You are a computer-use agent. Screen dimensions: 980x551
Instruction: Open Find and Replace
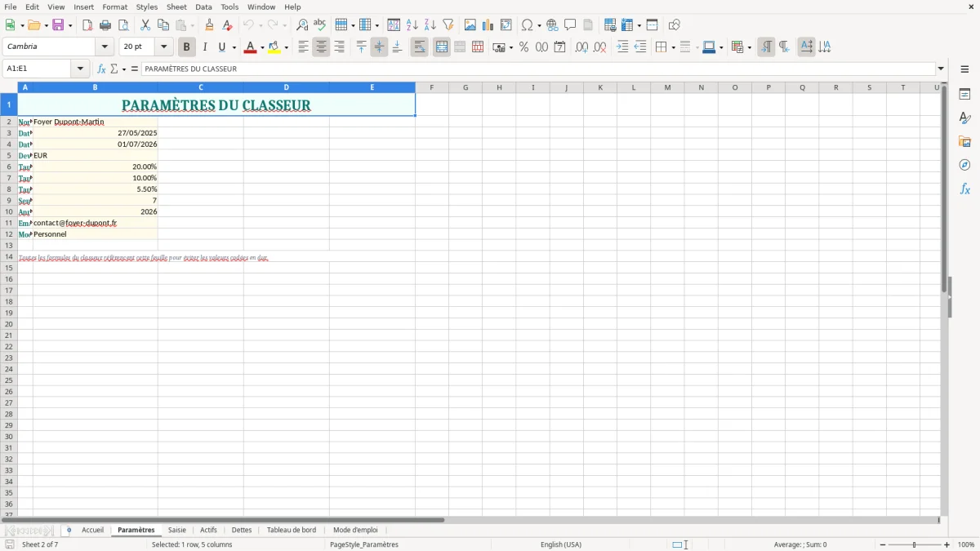(302, 25)
